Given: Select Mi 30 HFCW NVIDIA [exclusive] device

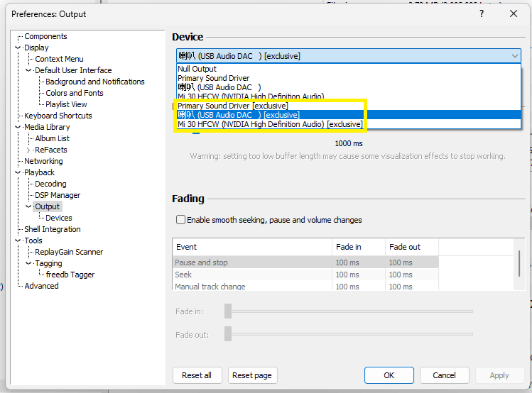Looking at the screenshot, I should point(269,124).
